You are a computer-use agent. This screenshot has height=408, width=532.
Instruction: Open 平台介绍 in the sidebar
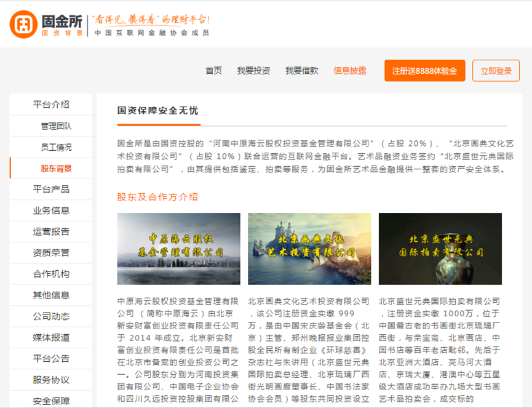(51, 105)
